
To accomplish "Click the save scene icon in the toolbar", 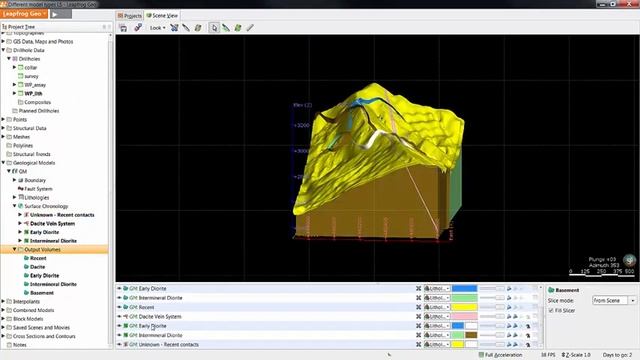I will click(x=123, y=28).
